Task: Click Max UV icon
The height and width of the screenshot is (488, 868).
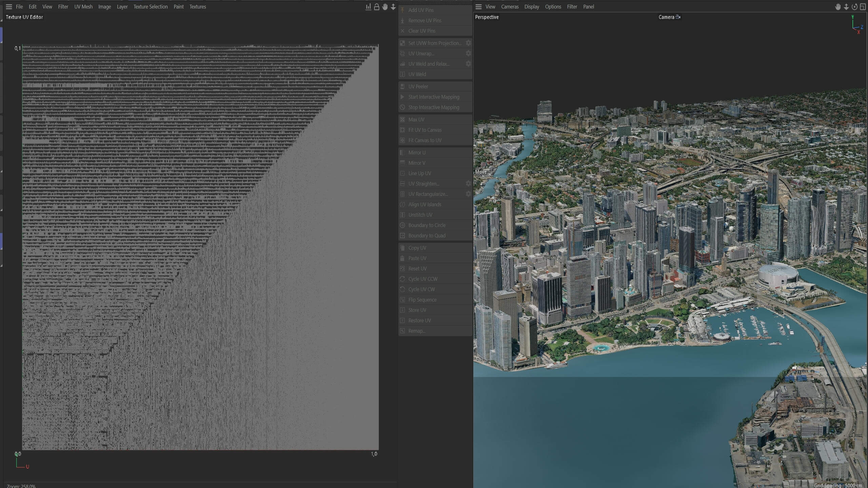Action: tap(402, 120)
